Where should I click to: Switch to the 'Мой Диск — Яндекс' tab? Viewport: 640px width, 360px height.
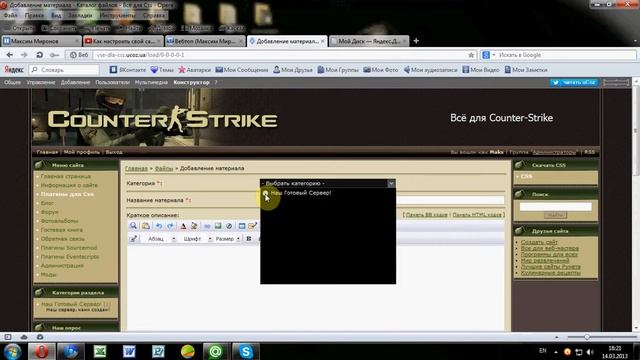point(369,41)
